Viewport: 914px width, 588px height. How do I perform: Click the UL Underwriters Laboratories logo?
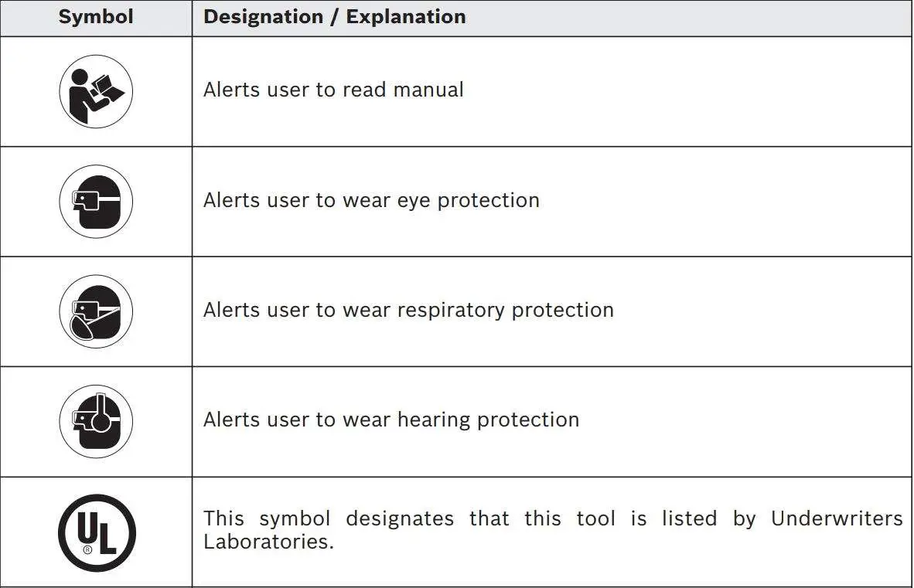[97, 532]
